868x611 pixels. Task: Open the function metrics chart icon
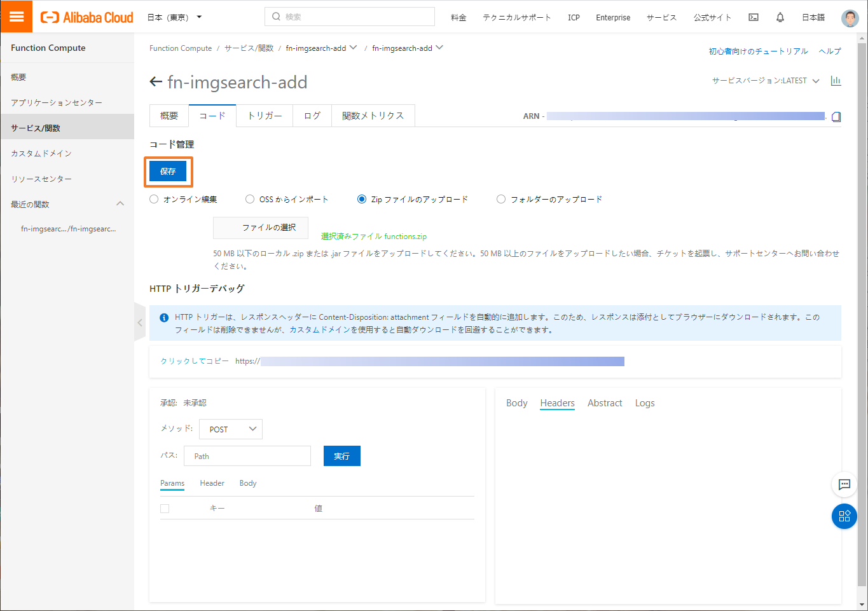point(836,81)
